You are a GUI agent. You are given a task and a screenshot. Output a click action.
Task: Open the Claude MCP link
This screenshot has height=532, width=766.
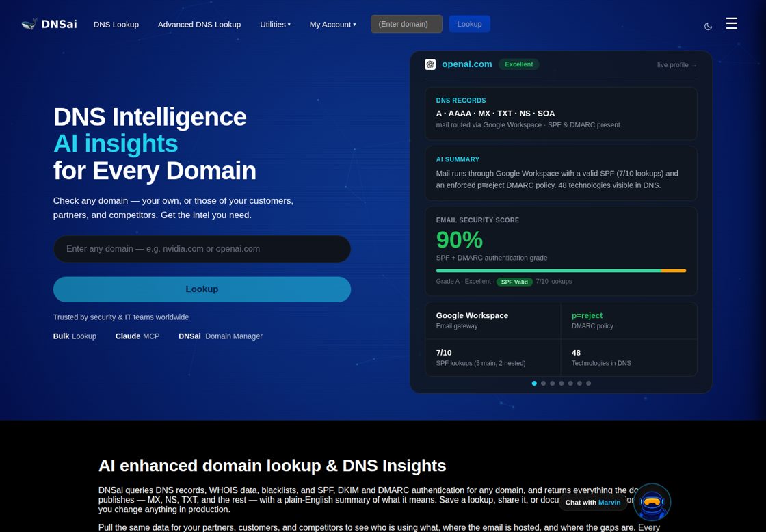tap(137, 336)
